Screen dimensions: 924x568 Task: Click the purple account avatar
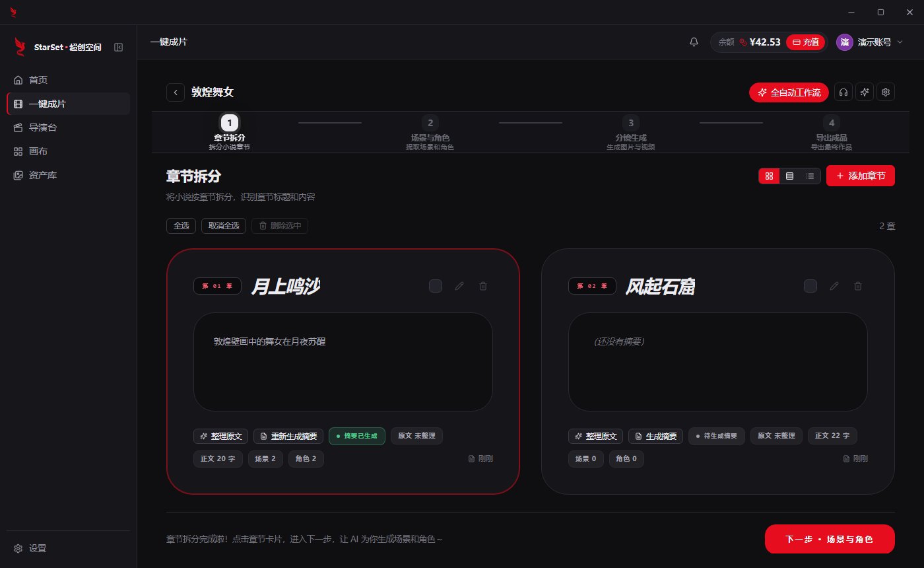click(x=844, y=42)
